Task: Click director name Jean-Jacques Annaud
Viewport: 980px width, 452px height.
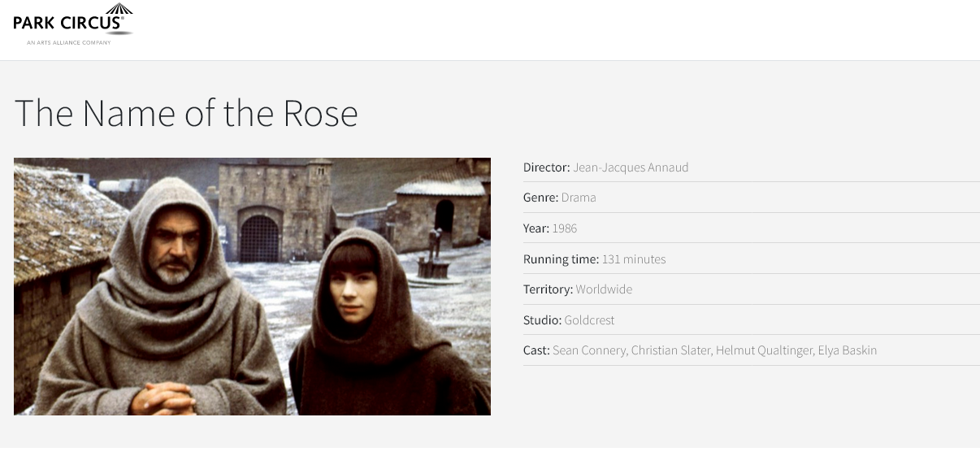Action: click(631, 167)
